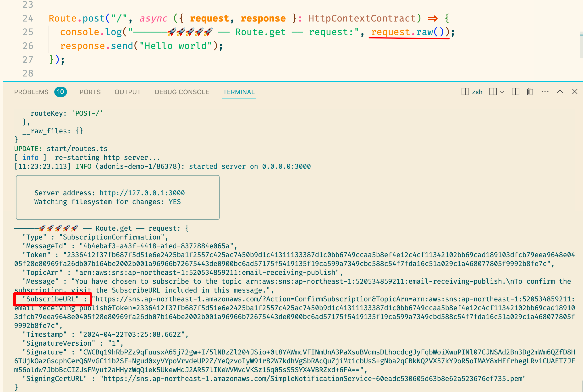Click the "Watching filesystem for changes: YES" line
This screenshot has width=583, height=392.
tap(108, 202)
